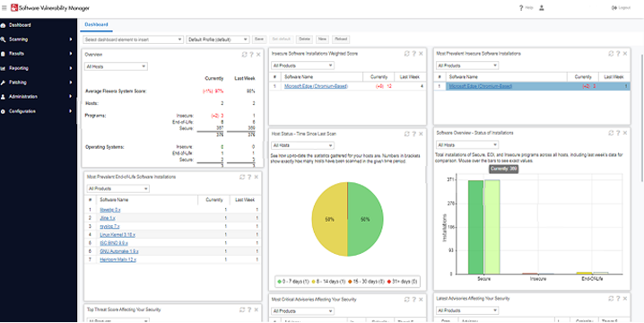Toggle the 8 - 14 days legend entry
This screenshot has height=323, width=644.
click(329, 282)
